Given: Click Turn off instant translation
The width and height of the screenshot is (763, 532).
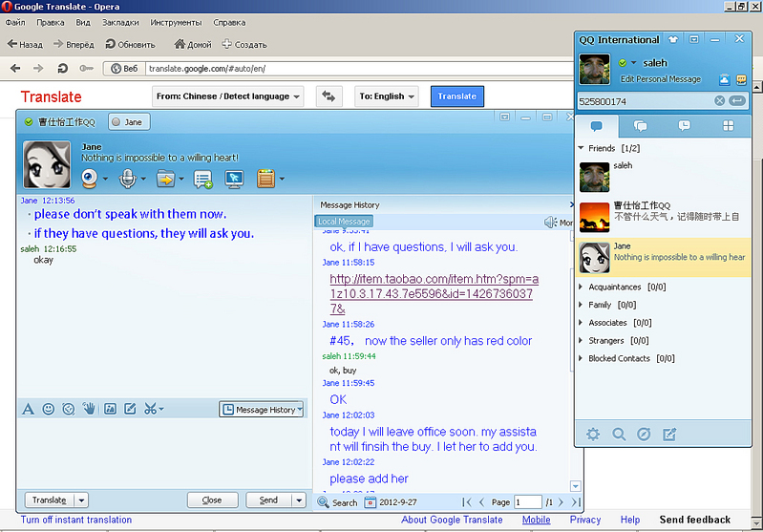Looking at the screenshot, I should coord(75,520).
